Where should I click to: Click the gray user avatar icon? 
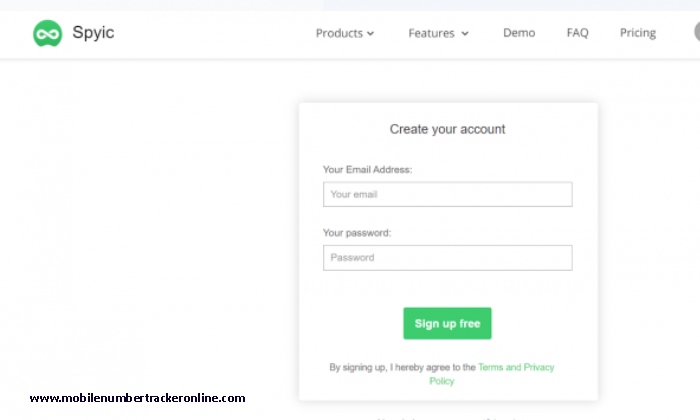click(696, 32)
